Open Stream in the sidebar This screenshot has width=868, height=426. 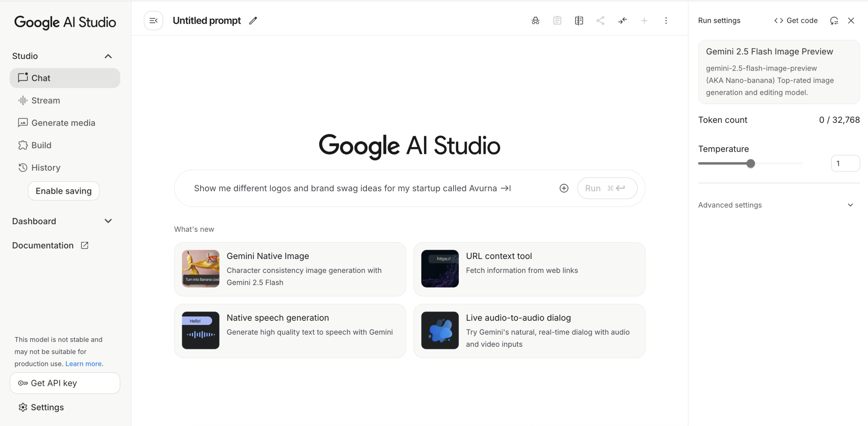(65, 100)
